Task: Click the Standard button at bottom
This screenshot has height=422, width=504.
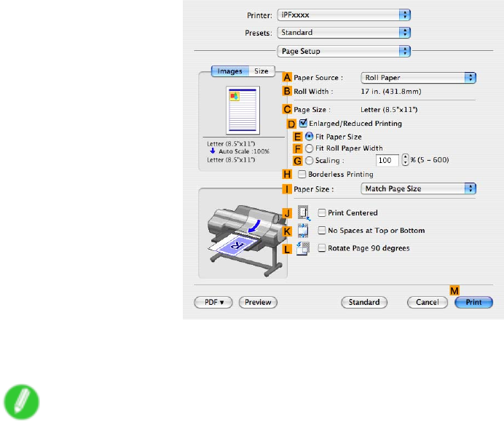Action: pyautogui.click(x=364, y=302)
